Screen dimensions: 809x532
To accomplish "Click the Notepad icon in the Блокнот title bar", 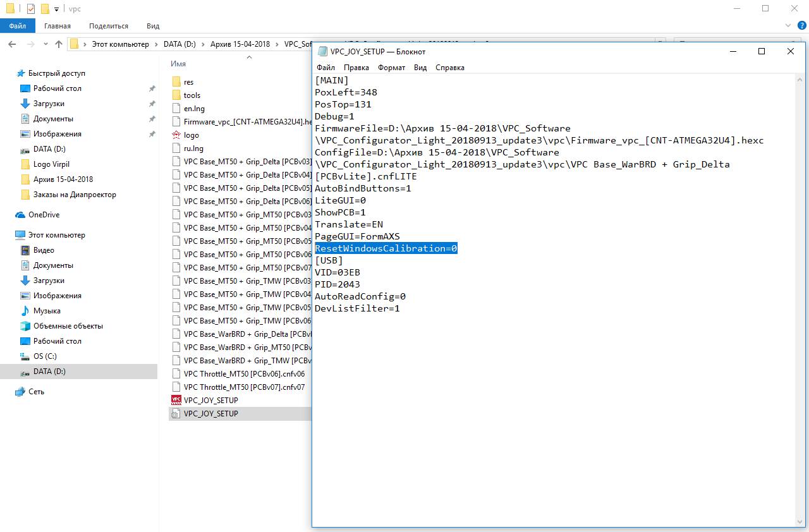I will pyautogui.click(x=322, y=52).
